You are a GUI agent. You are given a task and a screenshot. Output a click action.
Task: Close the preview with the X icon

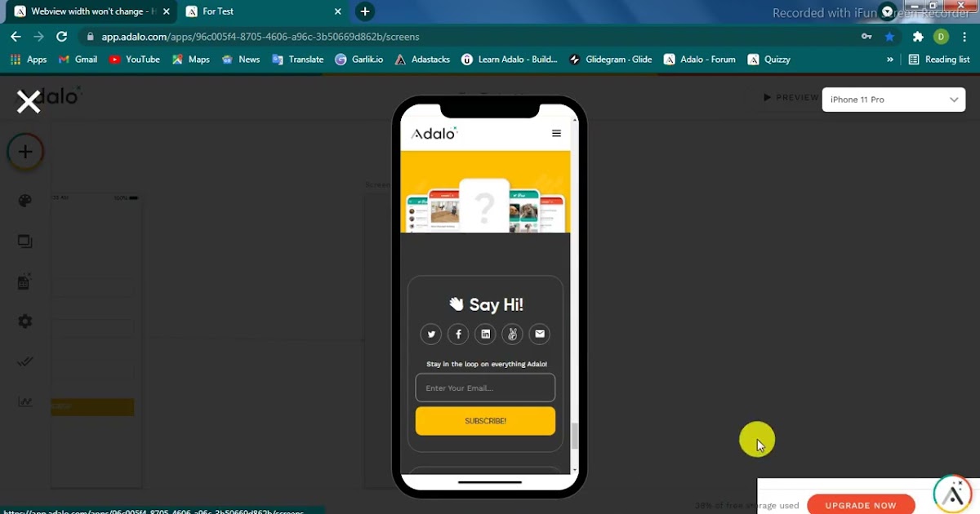pos(29,102)
